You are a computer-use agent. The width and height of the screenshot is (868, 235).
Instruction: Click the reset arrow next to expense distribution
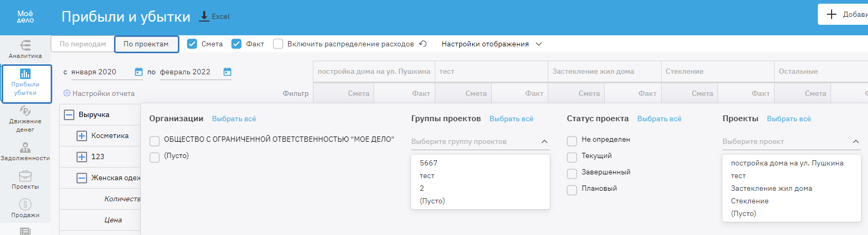point(423,44)
